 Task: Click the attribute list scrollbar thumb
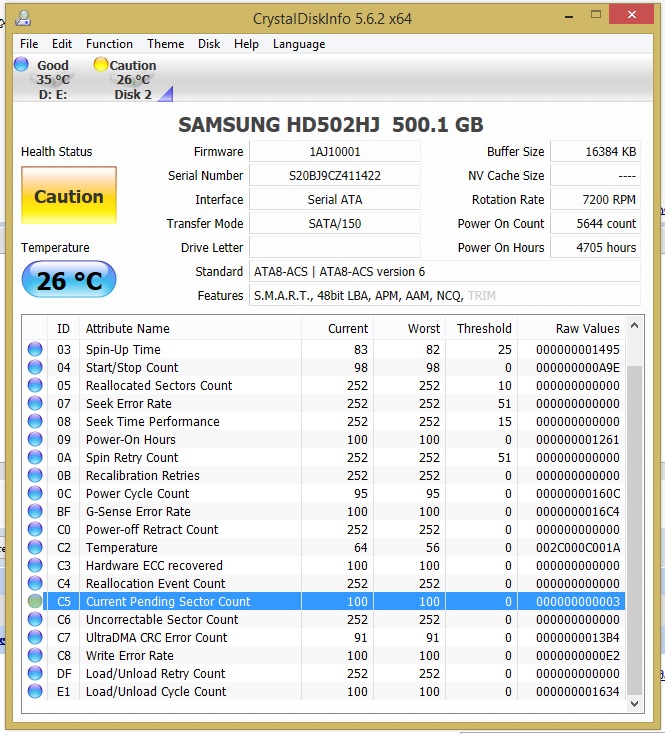(635, 530)
